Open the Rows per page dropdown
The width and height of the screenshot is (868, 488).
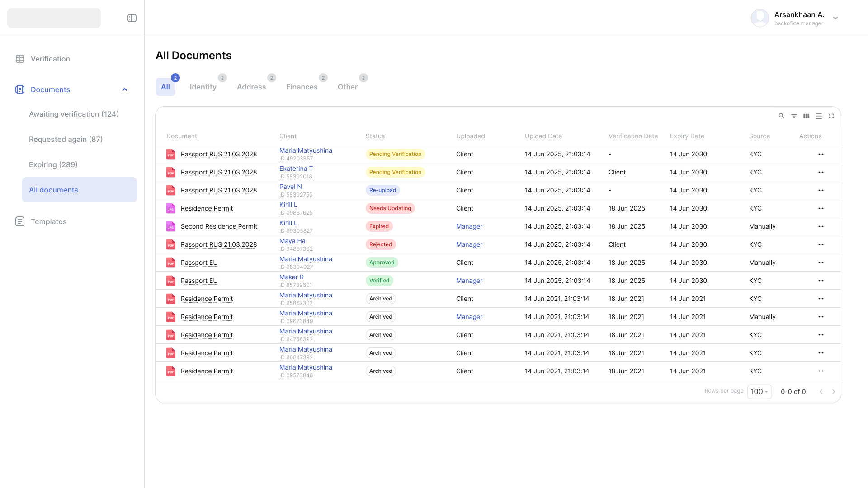pyautogui.click(x=759, y=392)
